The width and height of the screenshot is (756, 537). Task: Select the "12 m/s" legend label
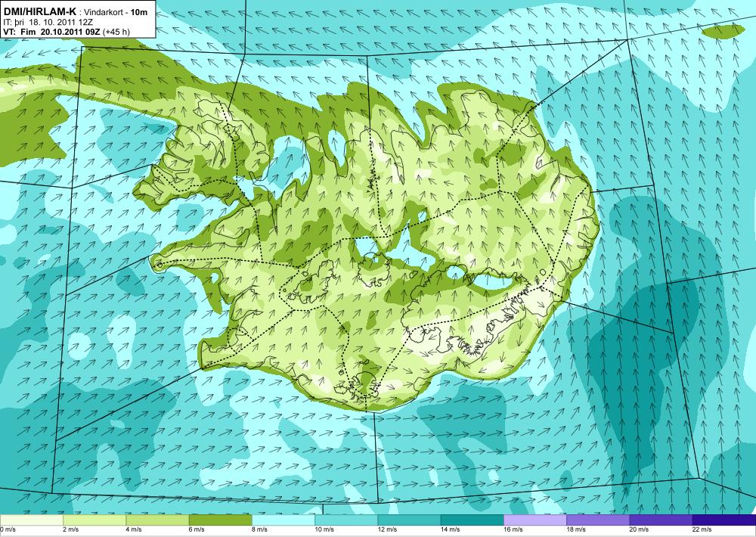pyautogui.click(x=388, y=529)
